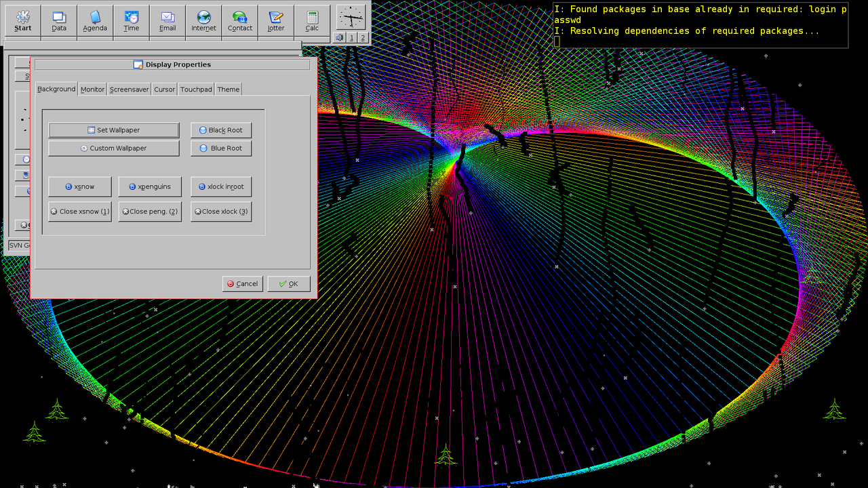Switch to workspace 1
868x488 pixels.
tap(350, 38)
